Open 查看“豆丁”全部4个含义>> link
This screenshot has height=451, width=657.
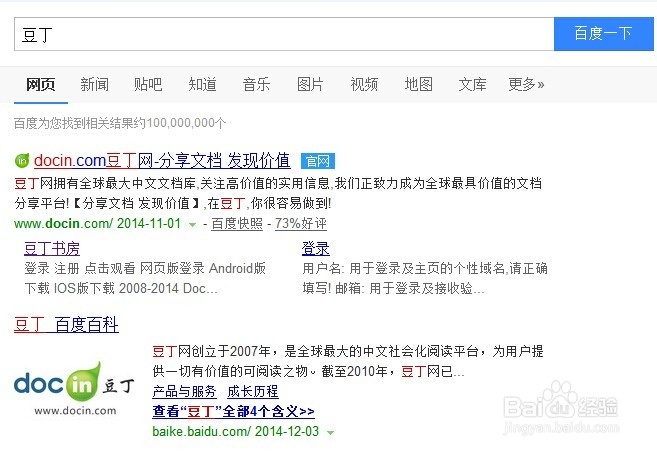click(x=233, y=412)
